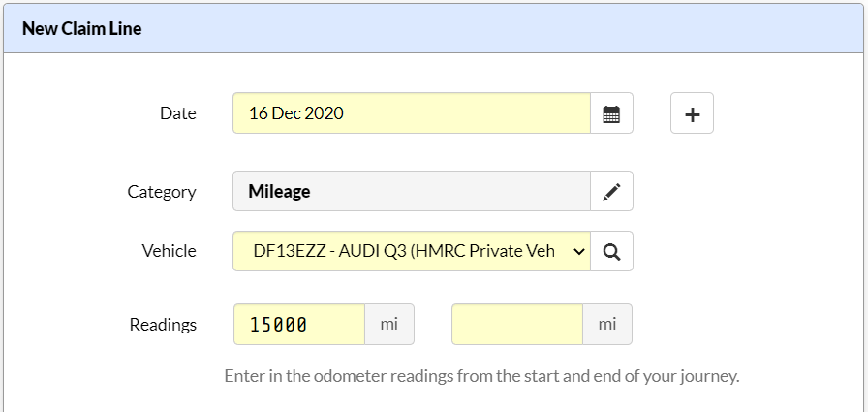The width and height of the screenshot is (868, 412).
Task: Click the start reading field showing 15000
Action: click(x=299, y=324)
